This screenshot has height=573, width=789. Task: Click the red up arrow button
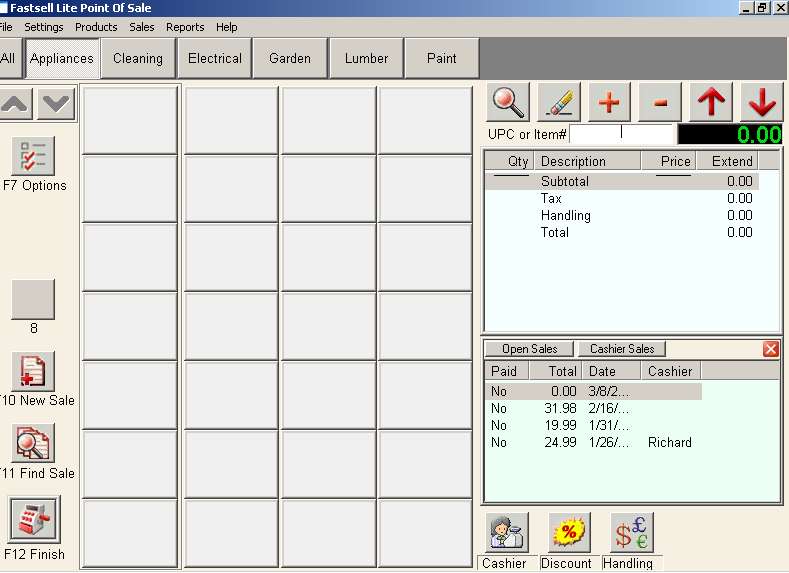[x=710, y=102]
